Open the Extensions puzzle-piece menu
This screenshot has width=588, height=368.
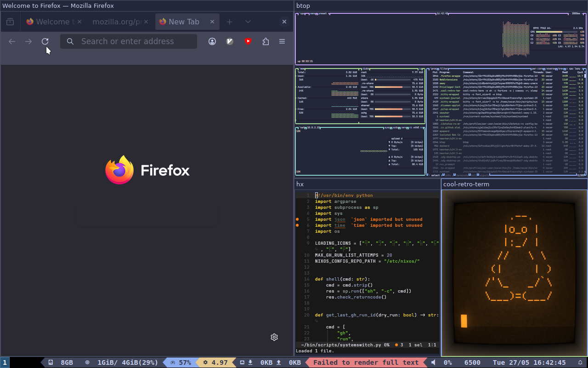266,41
